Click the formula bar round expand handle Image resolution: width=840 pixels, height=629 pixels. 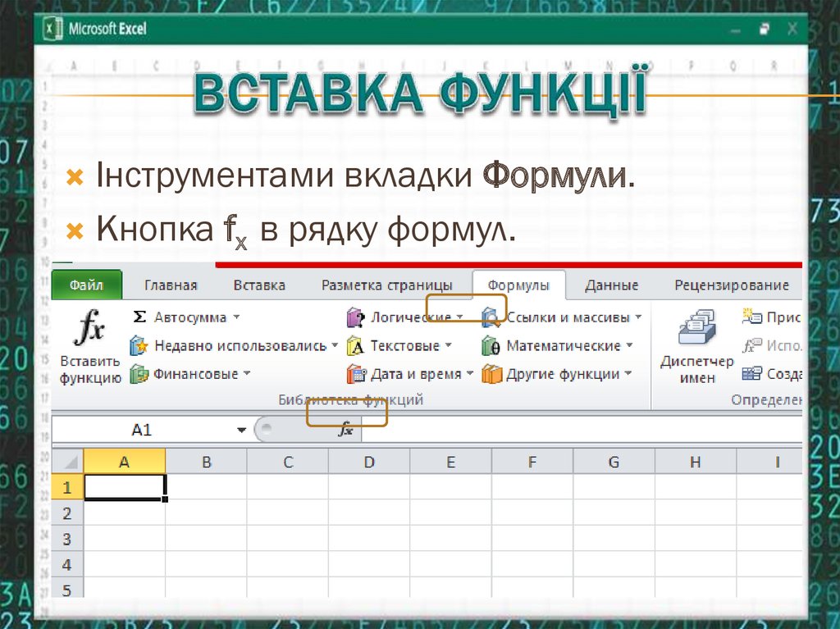pyautogui.click(x=267, y=427)
